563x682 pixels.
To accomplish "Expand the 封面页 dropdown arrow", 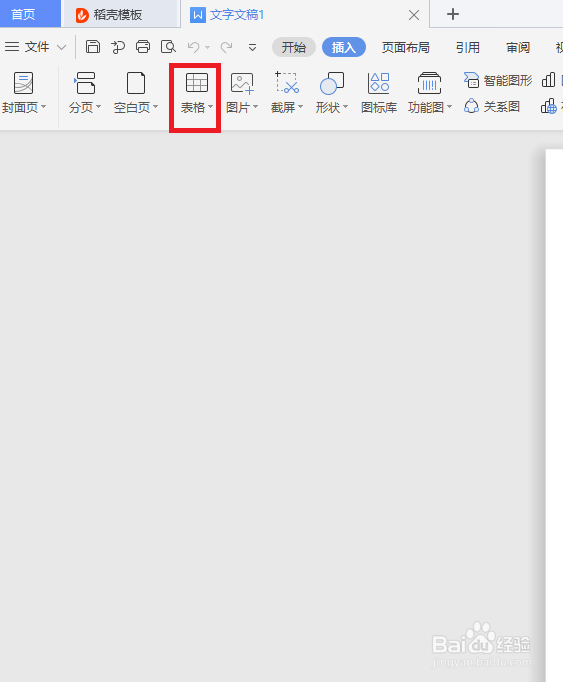I will coord(44,107).
